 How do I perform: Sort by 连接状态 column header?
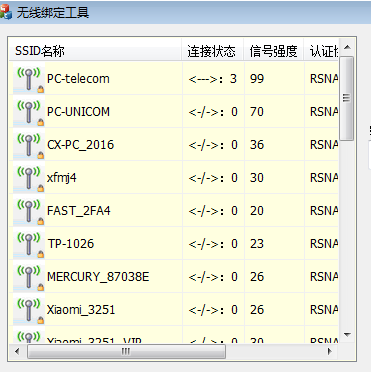pyautogui.click(x=213, y=51)
